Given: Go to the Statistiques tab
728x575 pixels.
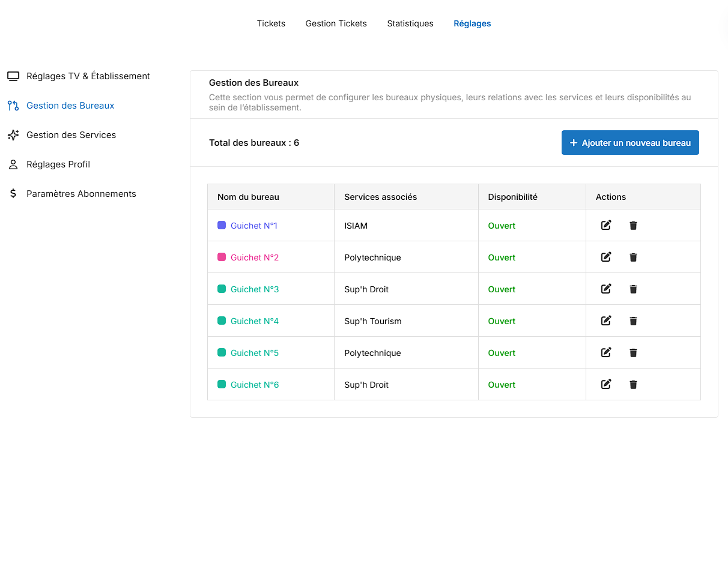Looking at the screenshot, I should pos(410,23).
